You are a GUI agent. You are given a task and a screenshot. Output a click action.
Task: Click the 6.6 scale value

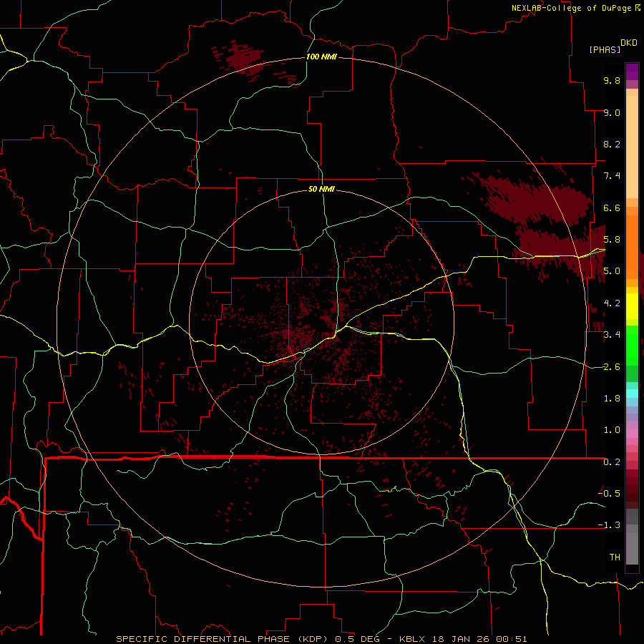pyautogui.click(x=612, y=208)
